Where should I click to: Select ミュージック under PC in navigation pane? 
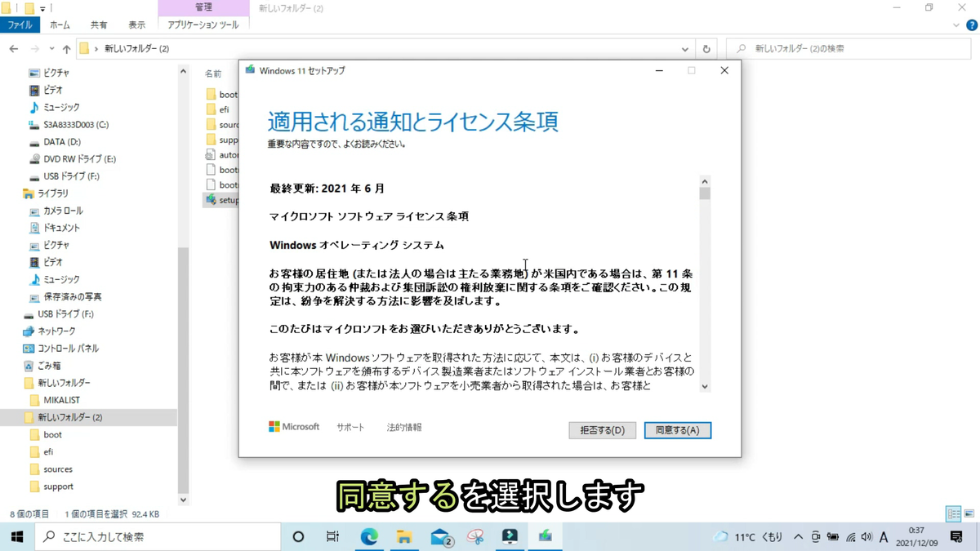click(x=61, y=107)
